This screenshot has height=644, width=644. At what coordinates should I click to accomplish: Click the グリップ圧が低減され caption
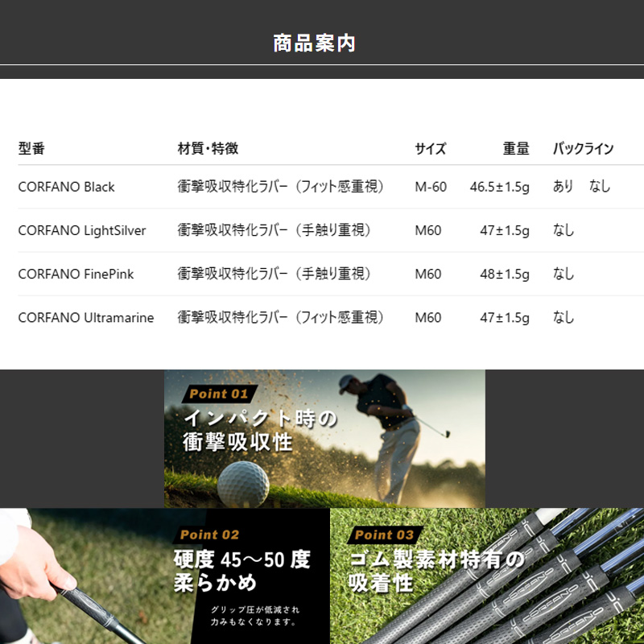coord(255,609)
